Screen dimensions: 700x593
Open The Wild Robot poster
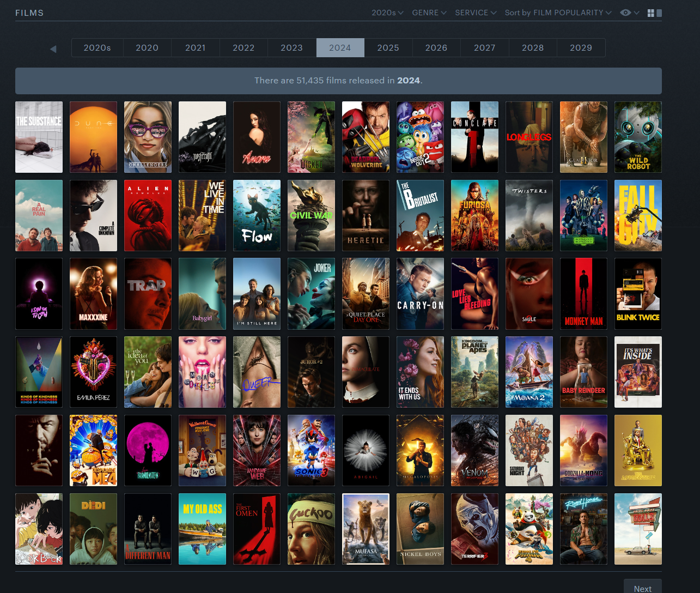click(x=638, y=137)
